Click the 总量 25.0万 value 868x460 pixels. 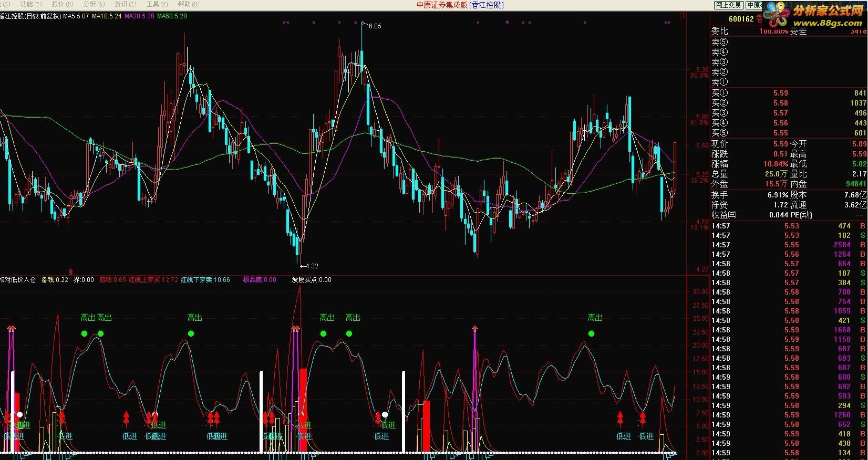(777, 174)
